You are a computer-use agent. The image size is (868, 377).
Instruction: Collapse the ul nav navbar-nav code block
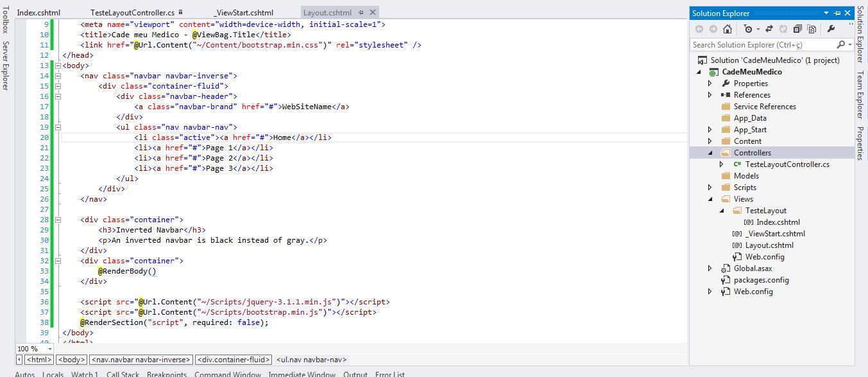pyautogui.click(x=58, y=127)
